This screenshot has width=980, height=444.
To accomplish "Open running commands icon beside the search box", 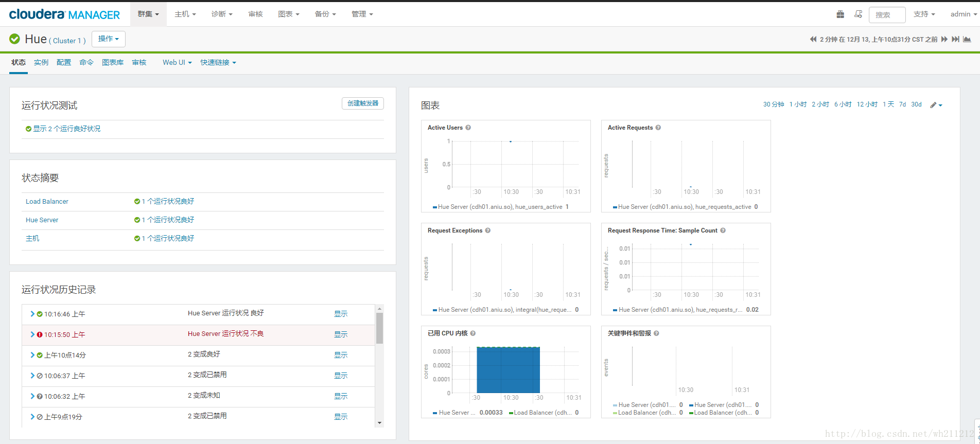I will 858,14.
